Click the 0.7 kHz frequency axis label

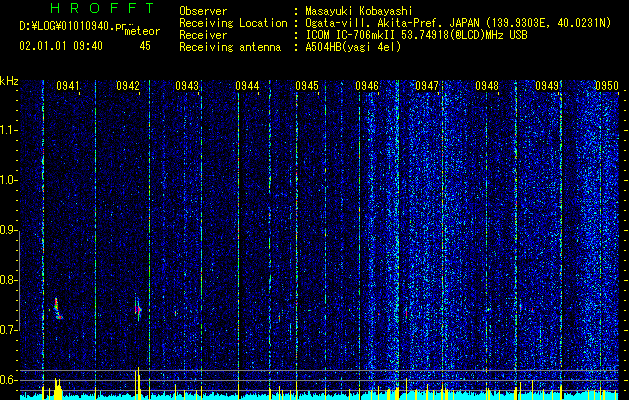pyautogui.click(x=8, y=330)
